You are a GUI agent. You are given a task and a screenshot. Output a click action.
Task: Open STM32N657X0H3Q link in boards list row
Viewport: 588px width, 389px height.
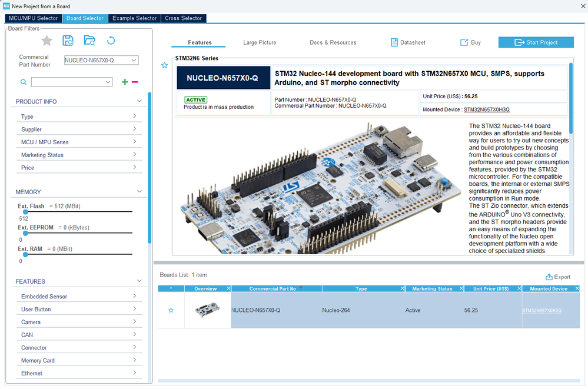point(542,311)
